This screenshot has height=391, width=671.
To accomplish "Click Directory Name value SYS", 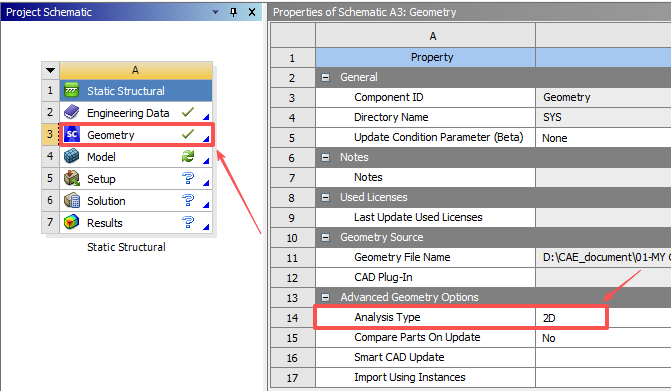I will pos(603,117).
